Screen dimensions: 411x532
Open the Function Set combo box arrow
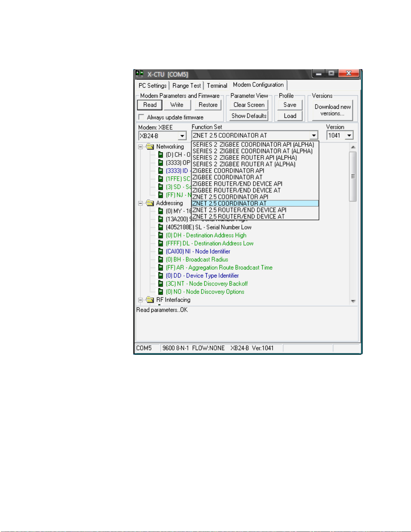tap(314, 136)
